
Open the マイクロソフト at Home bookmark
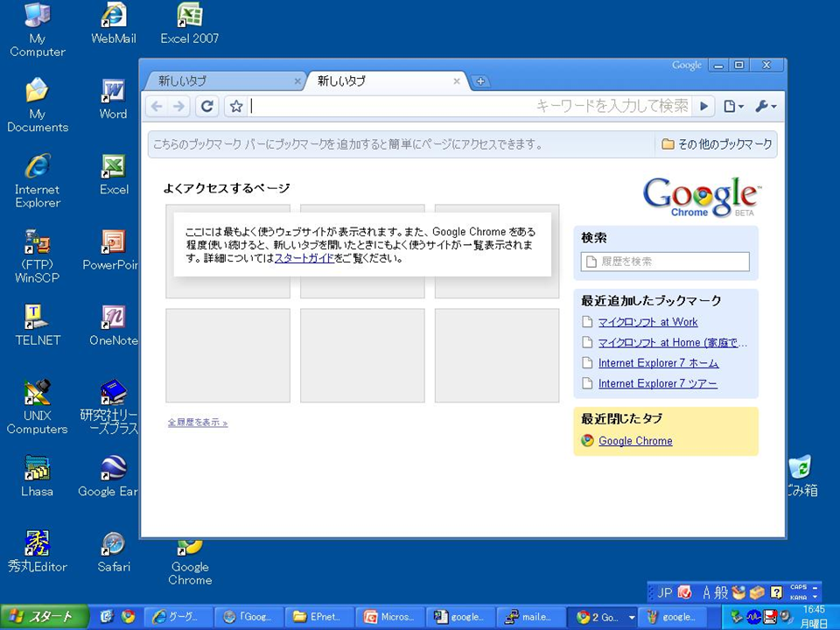672,342
